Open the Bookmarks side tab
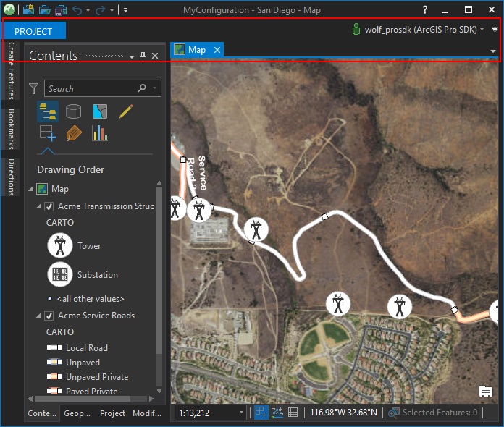Viewport: 504px width, 427px height. coord(11,129)
